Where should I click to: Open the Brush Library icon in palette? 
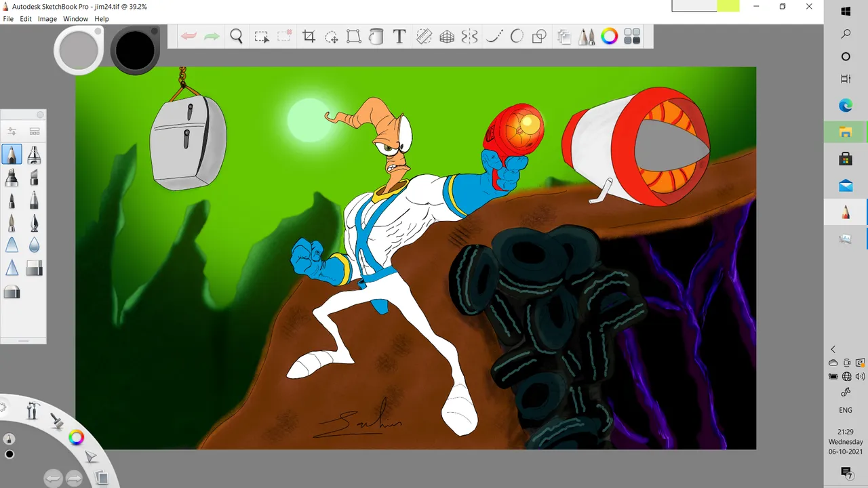35,131
